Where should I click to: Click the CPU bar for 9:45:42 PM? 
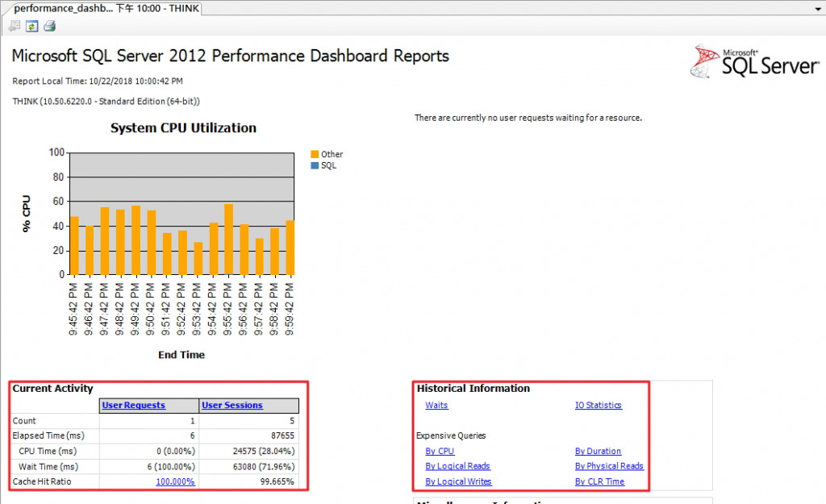tap(74, 246)
